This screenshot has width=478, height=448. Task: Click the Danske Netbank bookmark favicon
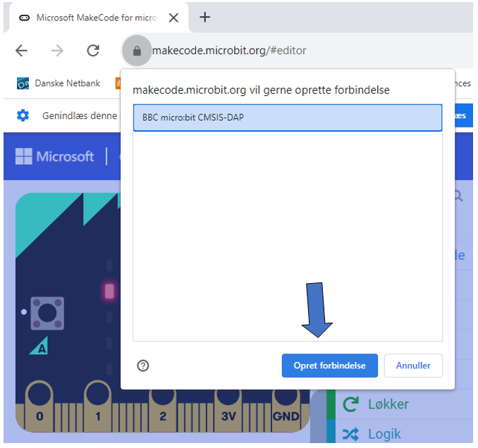pyautogui.click(x=23, y=83)
